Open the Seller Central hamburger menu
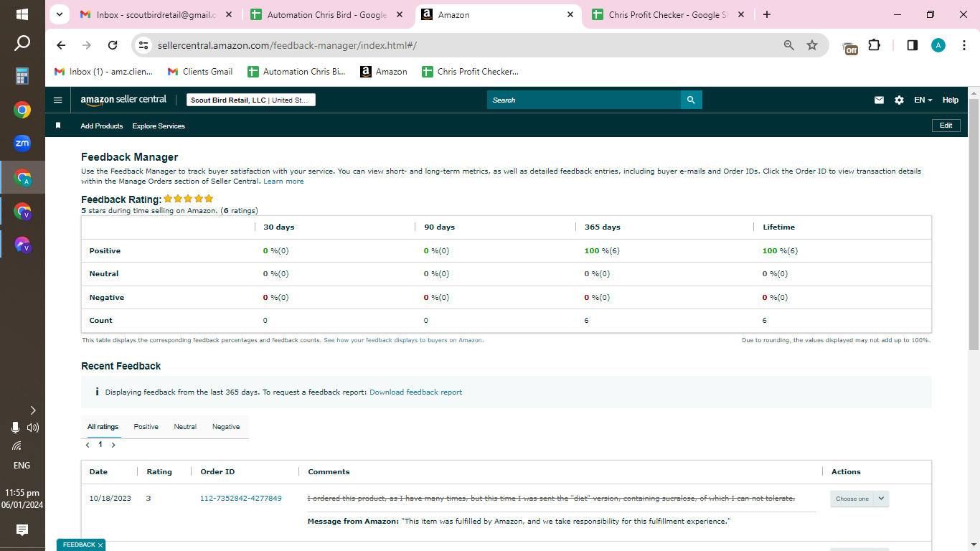 click(x=58, y=100)
